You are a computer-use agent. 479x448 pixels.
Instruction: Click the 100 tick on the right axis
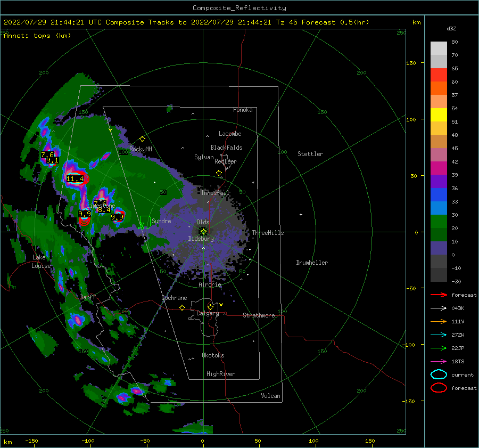411,119
